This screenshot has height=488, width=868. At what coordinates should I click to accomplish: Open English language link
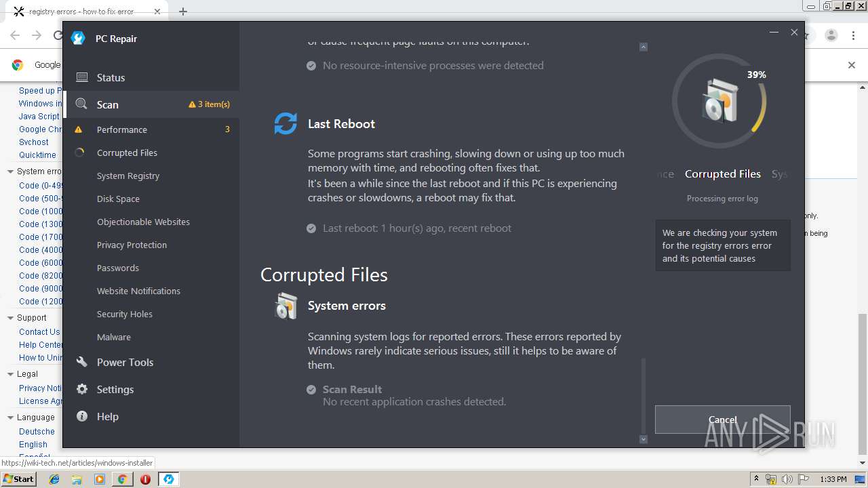[33, 445]
